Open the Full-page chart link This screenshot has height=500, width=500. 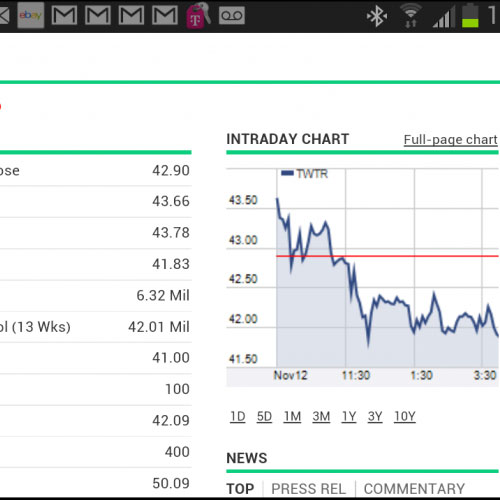coord(451,140)
